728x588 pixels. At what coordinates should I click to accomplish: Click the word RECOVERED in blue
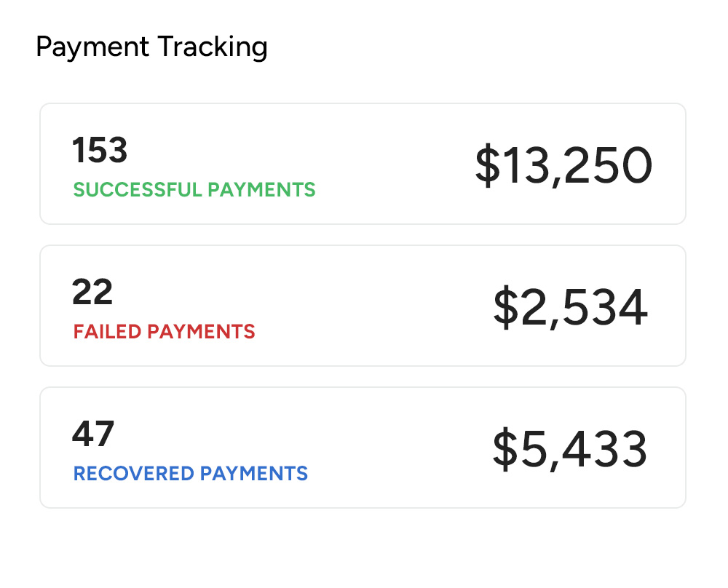point(134,474)
